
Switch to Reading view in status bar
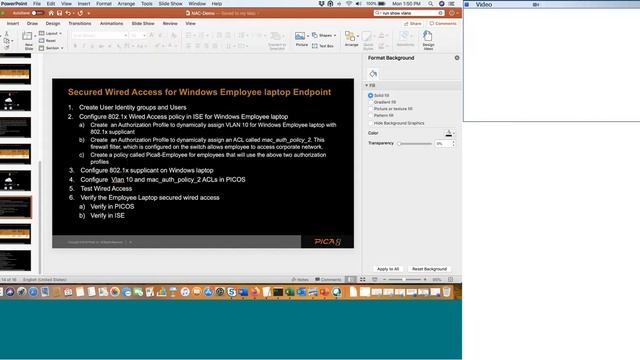374,280
